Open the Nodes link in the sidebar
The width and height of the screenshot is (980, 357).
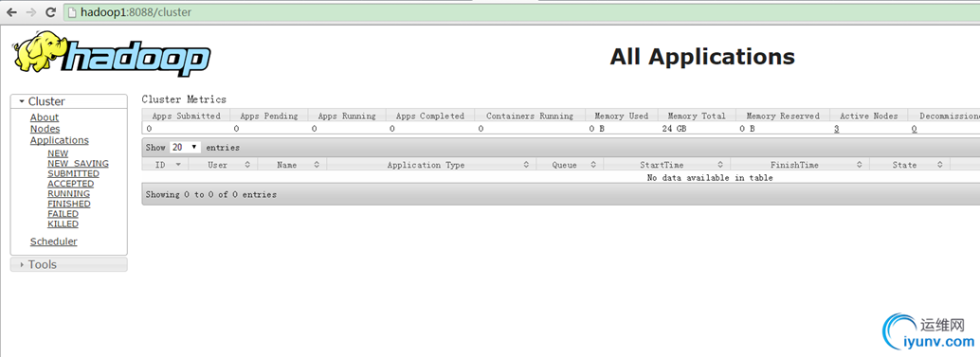pyautogui.click(x=45, y=129)
